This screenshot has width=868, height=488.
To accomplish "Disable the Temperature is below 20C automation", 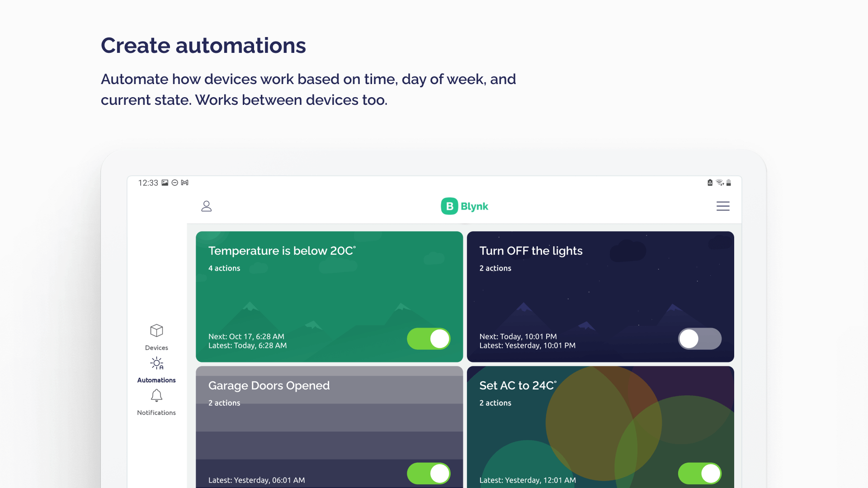I will [x=429, y=338].
